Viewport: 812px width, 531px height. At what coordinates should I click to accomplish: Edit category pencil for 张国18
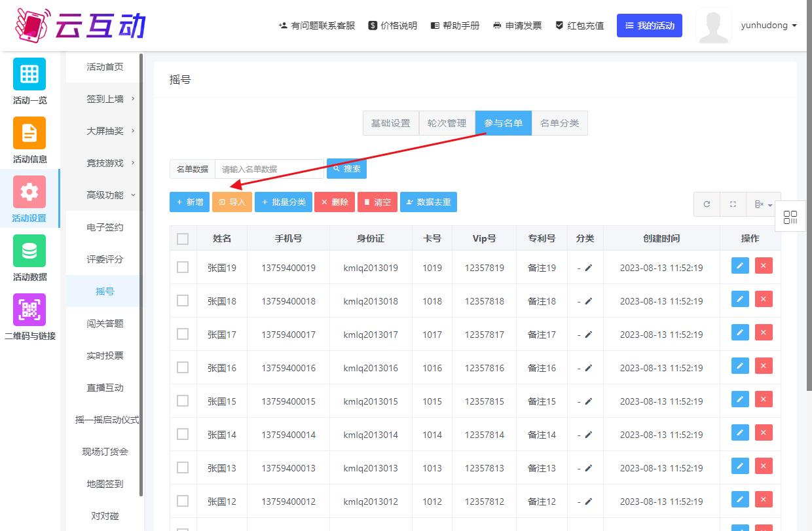click(x=589, y=301)
